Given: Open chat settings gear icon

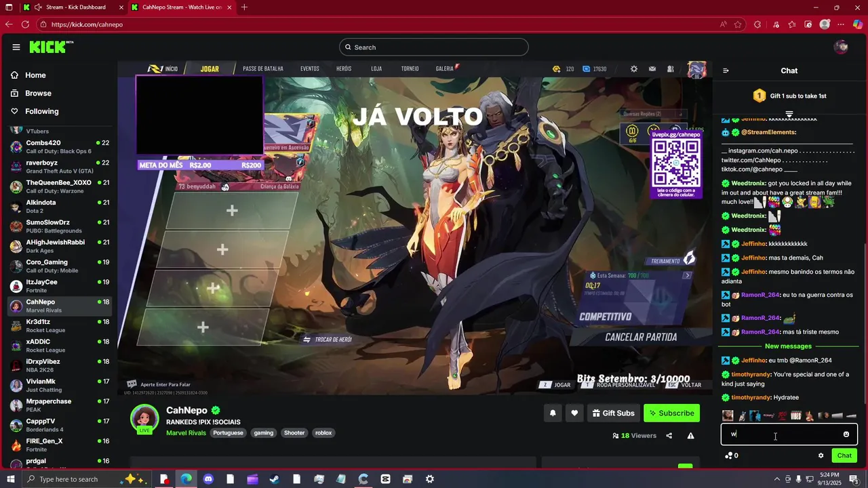Looking at the screenshot, I should [x=821, y=455].
